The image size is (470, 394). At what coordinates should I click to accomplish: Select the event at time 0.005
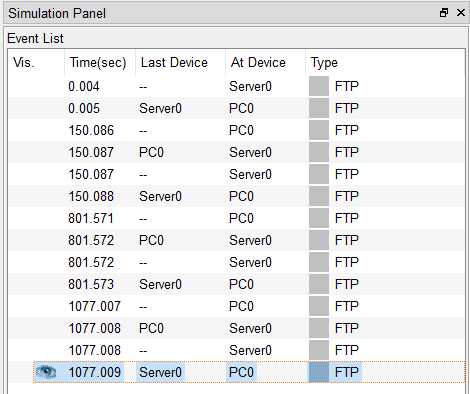tap(236, 108)
